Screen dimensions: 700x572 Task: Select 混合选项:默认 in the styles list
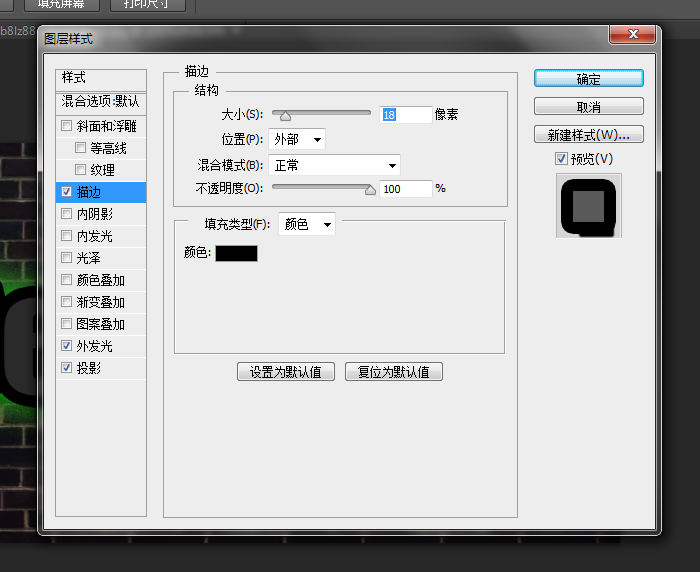click(x=101, y=101)
